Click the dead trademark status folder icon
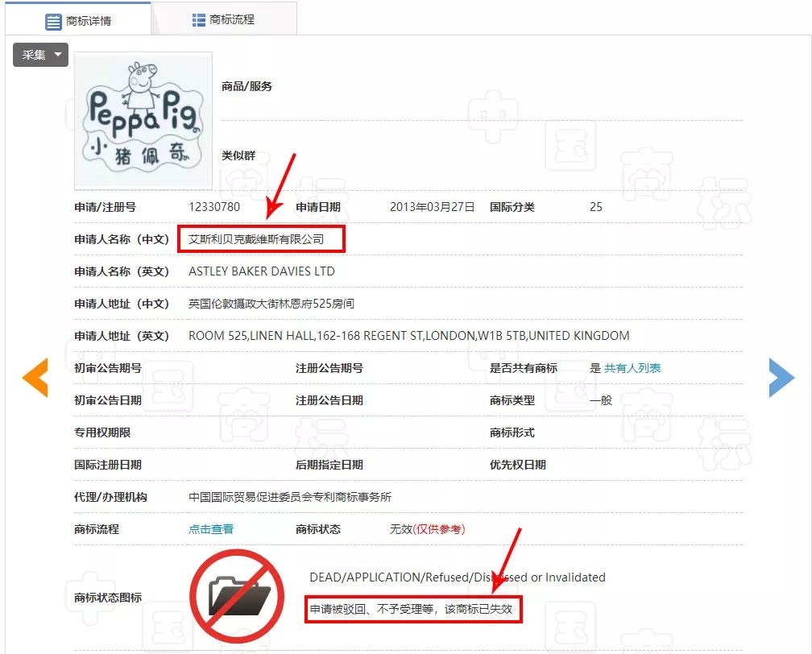Image resolution: width=812 pixels, height=654 pixels. pos(237,597)
